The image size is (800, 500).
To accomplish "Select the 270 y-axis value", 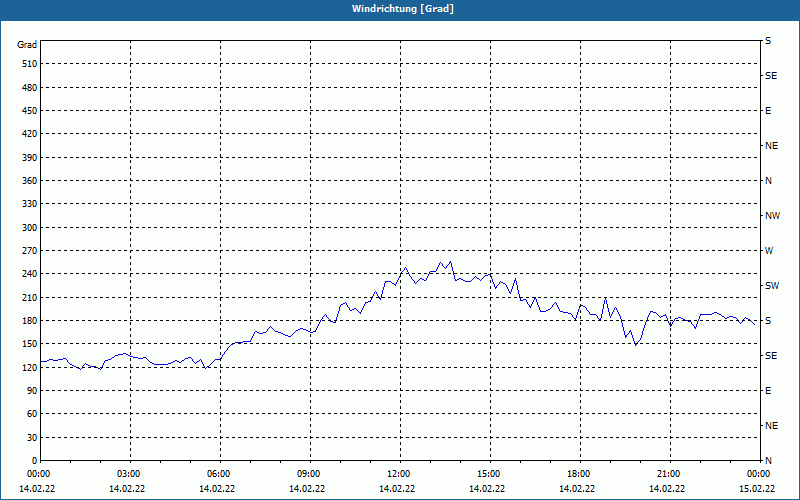I will click(30, 251).
